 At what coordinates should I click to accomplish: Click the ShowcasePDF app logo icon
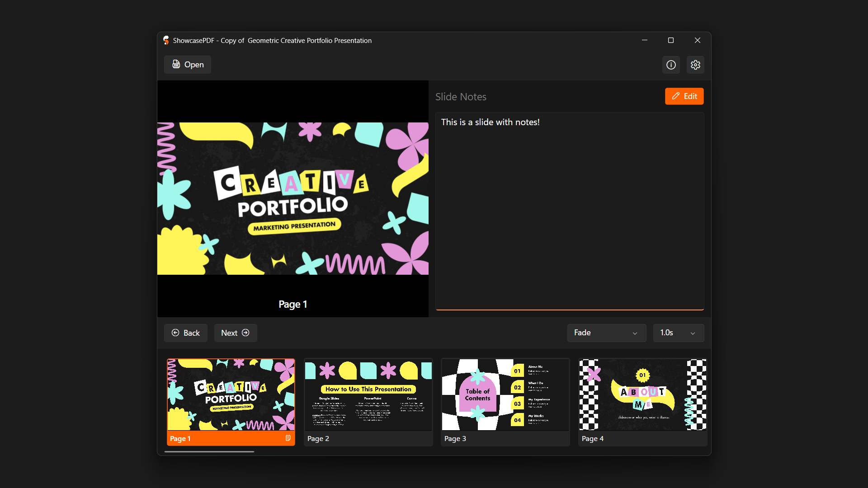[x=166, y=40]
